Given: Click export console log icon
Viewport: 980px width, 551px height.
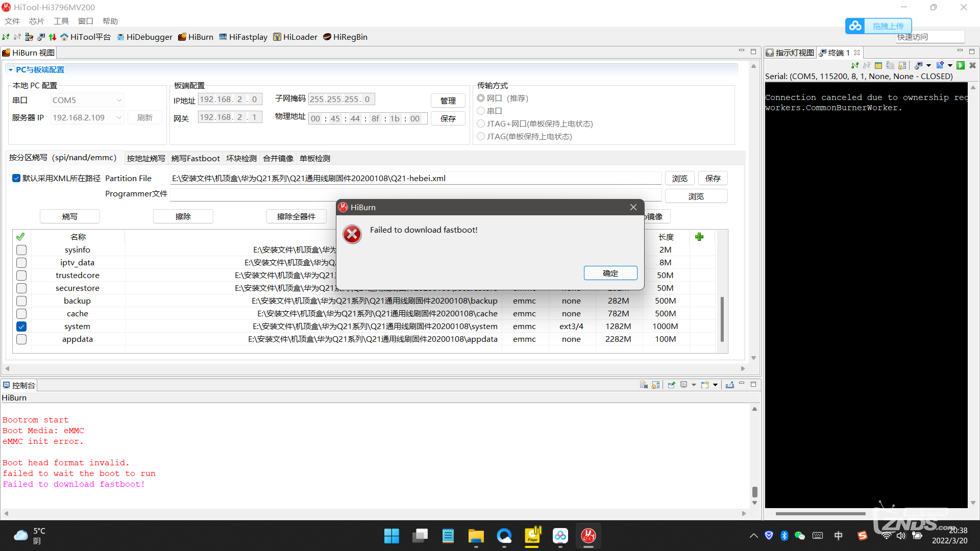Looking at the screenshot, I should (730, 385).
